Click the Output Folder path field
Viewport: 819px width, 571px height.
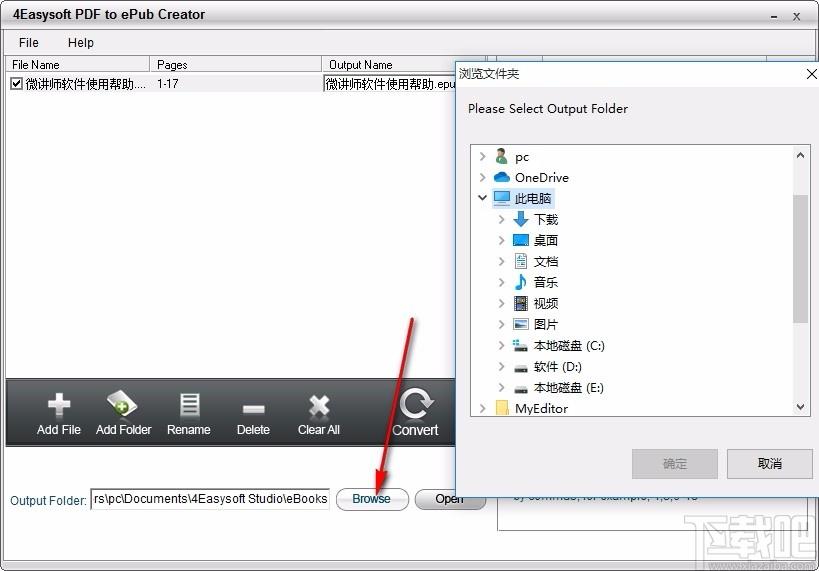pyautogui.click(x=210, y=499)
